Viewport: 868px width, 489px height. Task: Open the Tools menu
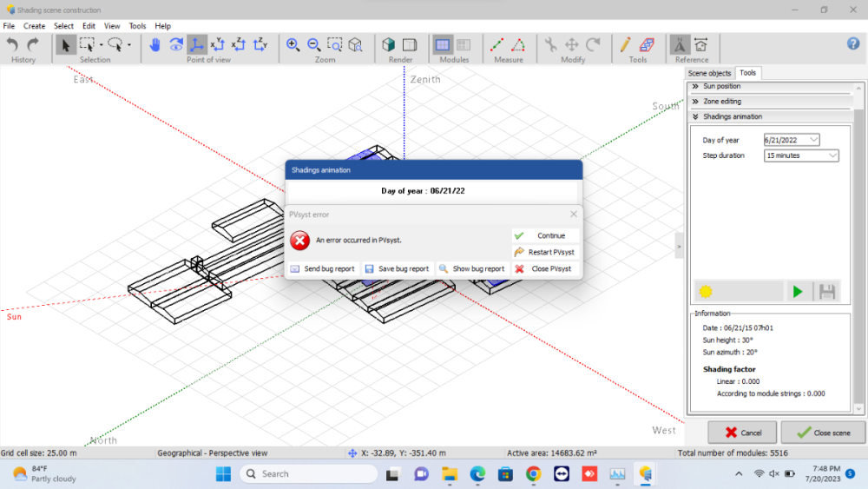[137, 26]
